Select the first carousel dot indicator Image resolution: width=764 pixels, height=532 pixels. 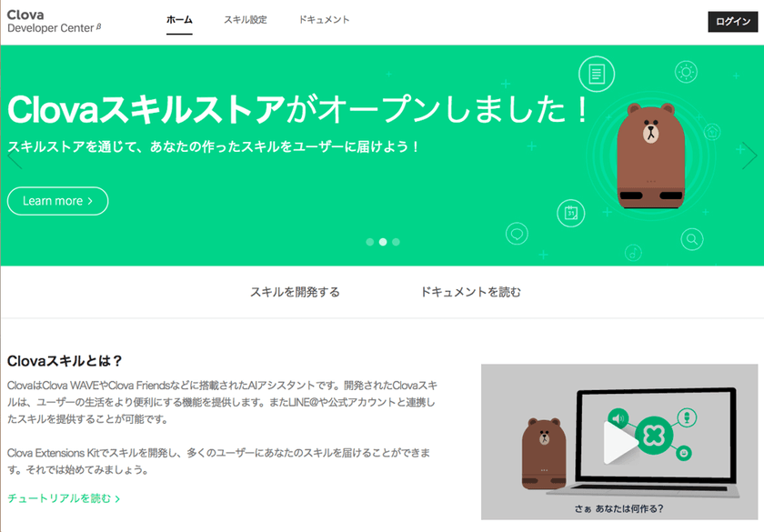point(370,242)
